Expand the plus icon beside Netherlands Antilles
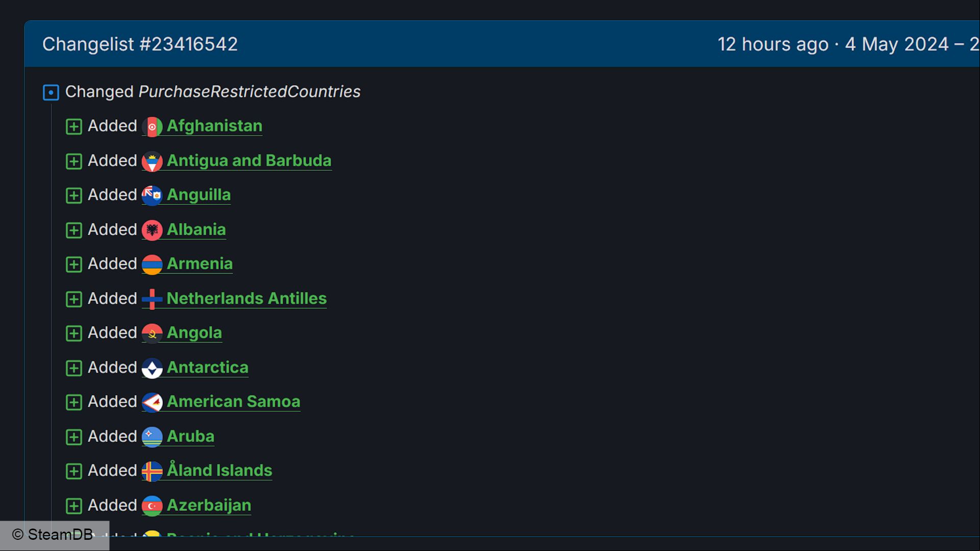The width and height of the screenshot is (980, 551). [x=74, y=299]
